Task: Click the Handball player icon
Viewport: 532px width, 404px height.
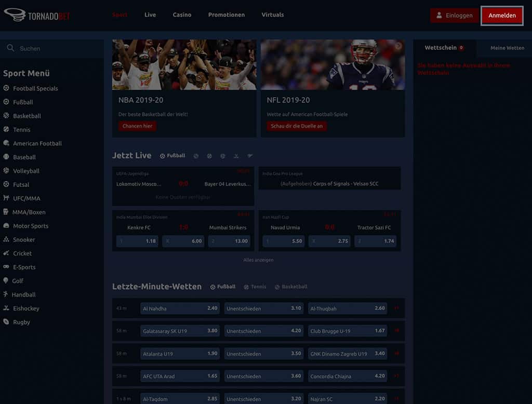Action: coord(5,294)
